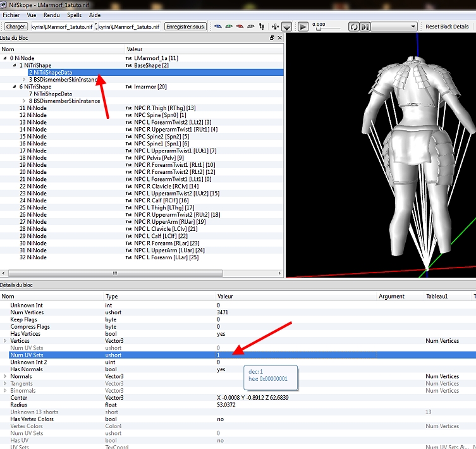The image size is (476, 449).
Task: Click the load file path input field
Action: point(62,27)
